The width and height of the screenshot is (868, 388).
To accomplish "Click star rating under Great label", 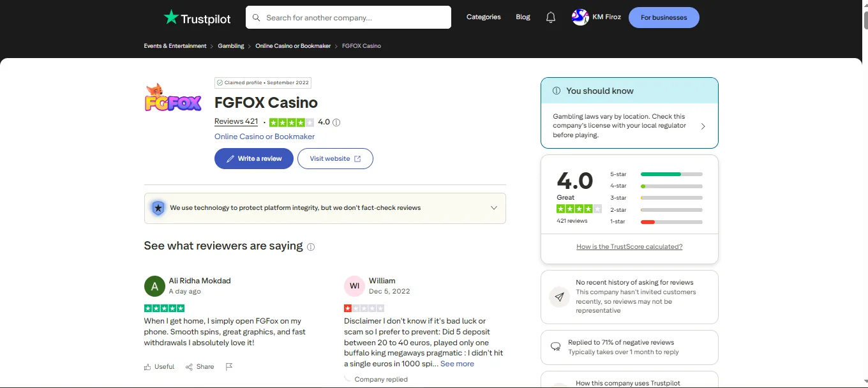I will [579, 209].
